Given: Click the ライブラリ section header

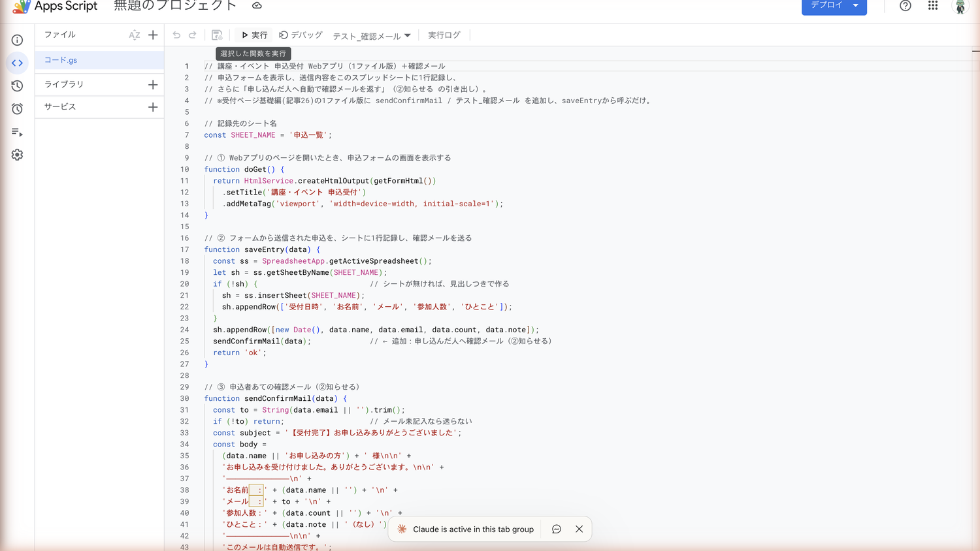Looking at the screenshot, I should pos(64,84).
